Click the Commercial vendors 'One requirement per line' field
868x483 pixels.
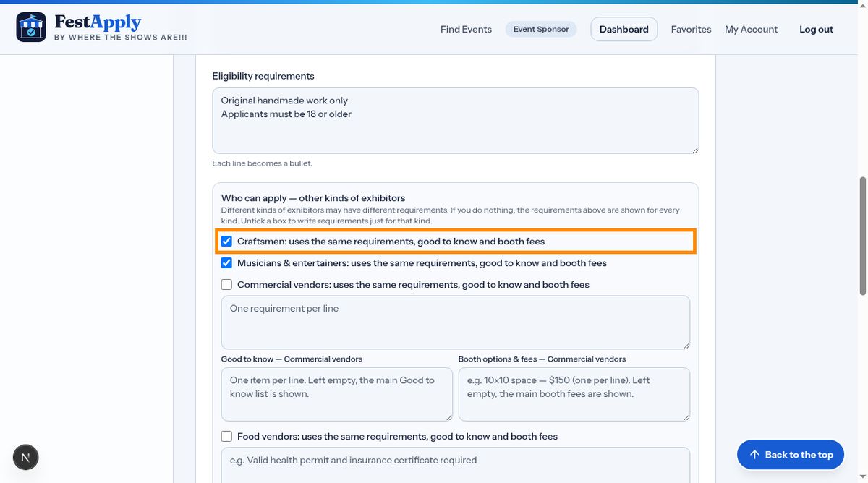tap(456, 322)
